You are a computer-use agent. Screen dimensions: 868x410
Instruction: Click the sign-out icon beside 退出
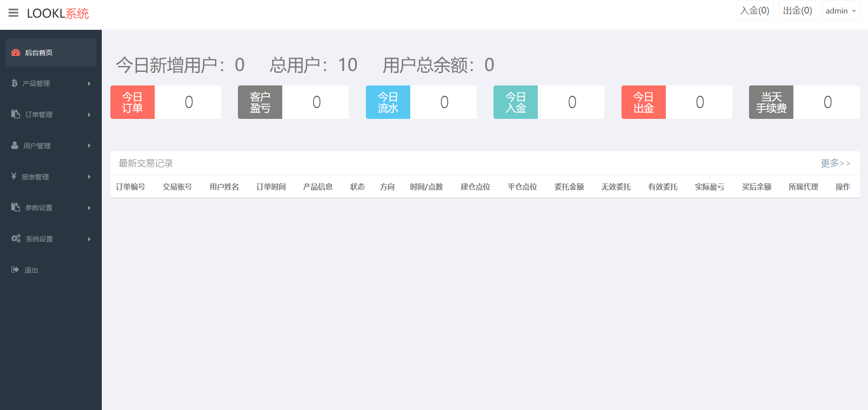pos(15,269)
